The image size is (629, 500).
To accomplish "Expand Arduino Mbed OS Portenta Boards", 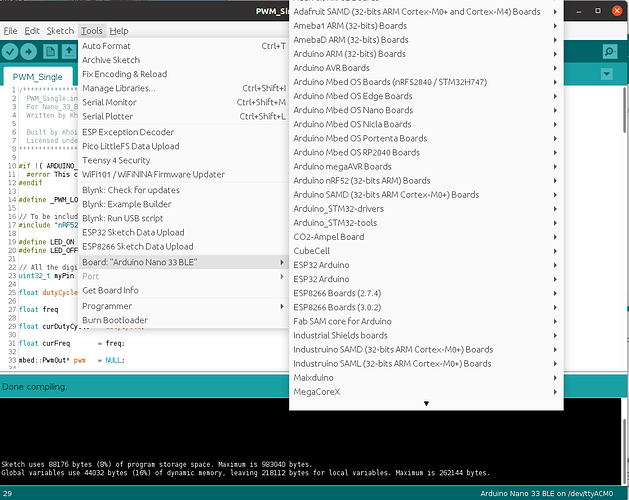I will [426, 138].
